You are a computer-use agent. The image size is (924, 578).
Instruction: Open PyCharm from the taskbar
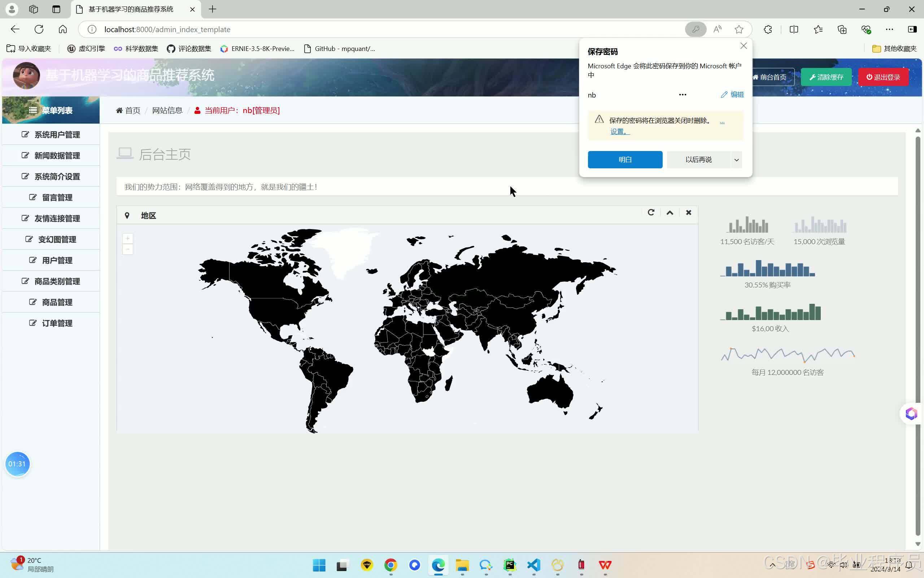pyautogui.click(x=510, y=565)
